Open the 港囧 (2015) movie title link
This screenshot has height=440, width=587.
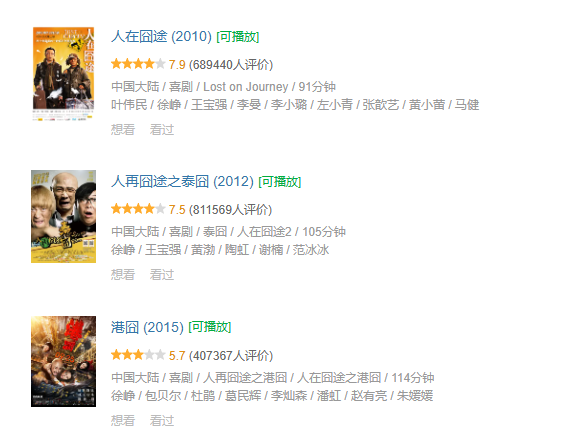[147, 327]
